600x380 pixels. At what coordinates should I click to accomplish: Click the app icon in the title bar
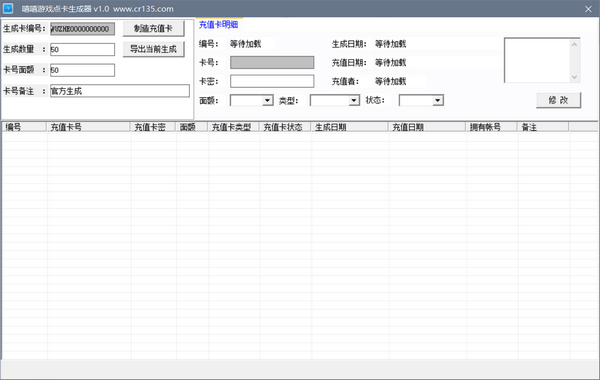[8, 8]
